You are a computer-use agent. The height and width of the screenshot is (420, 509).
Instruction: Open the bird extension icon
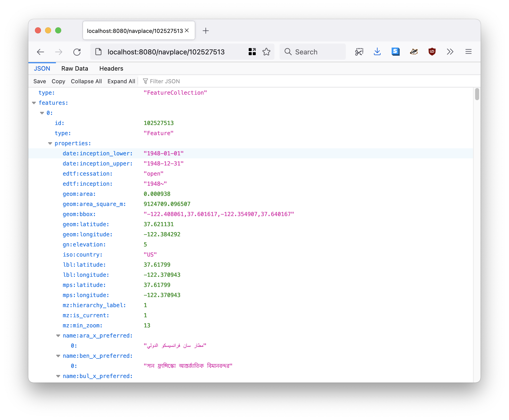[x=414, y=52]
